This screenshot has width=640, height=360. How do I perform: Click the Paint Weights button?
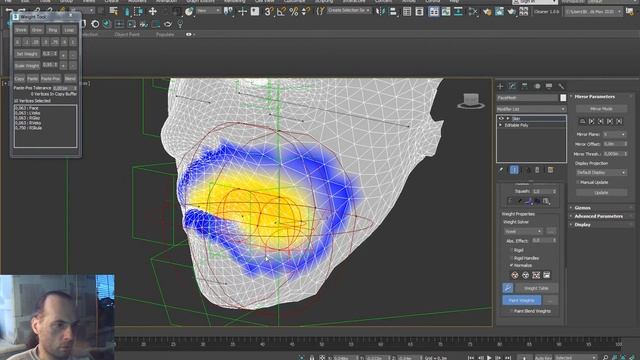(x=522, y=300)
